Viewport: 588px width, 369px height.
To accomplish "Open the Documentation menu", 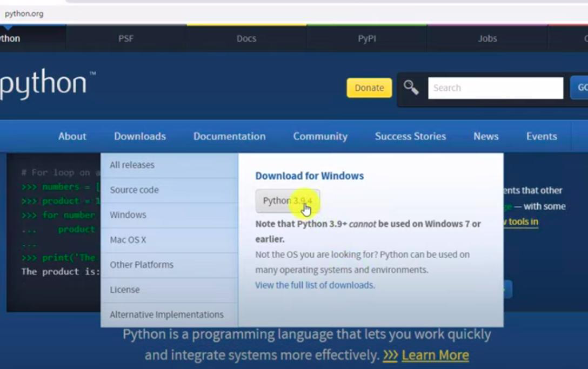I will click(229, 136).
